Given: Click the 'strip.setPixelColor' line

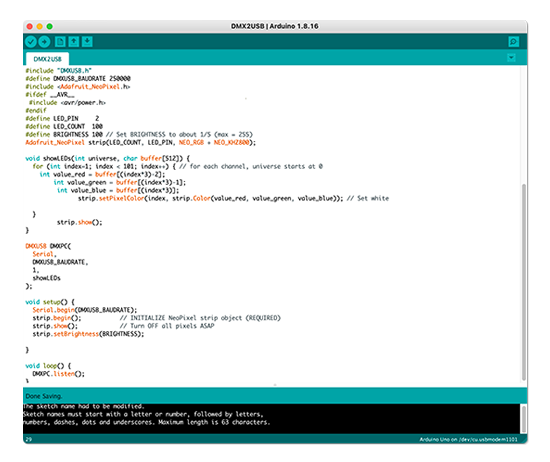Looking at the screenshot, I should tap(233, 199).
